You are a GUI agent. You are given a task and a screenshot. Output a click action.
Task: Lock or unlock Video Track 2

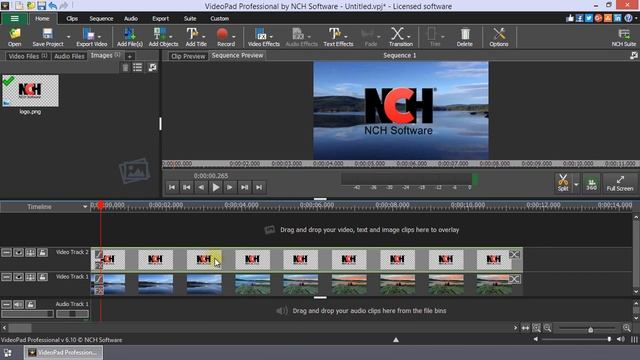click(42, 253)
